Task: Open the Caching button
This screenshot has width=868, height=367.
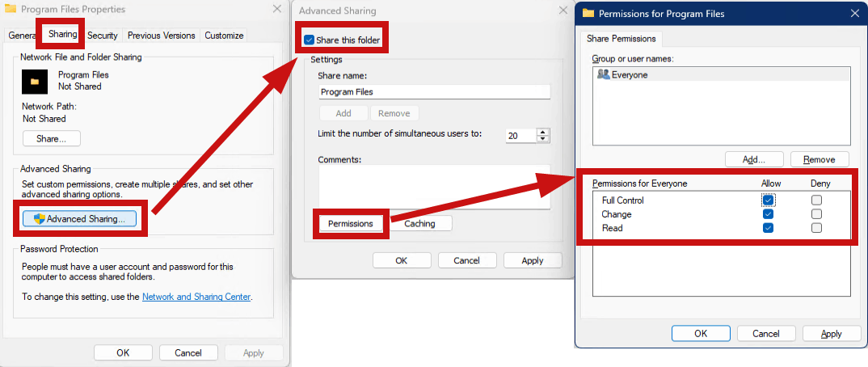Action: [419, 224]
